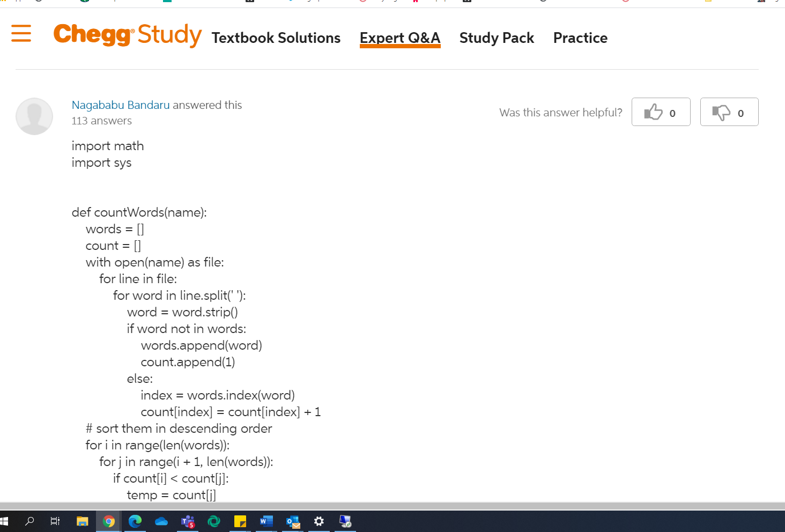Click the 'temp = count[j]' line

(x=172, y=495)
